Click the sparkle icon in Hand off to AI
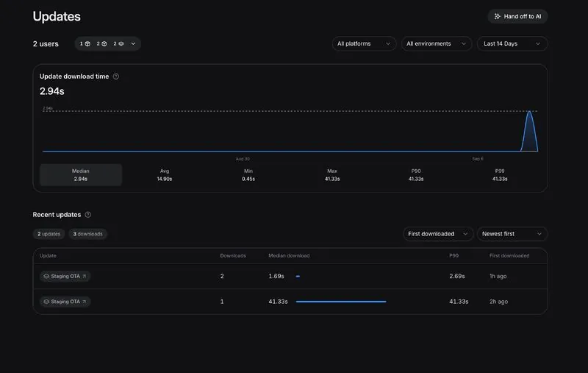Image resolution: width=588 pixels, height=373 pixels. [x=498, y=16]
